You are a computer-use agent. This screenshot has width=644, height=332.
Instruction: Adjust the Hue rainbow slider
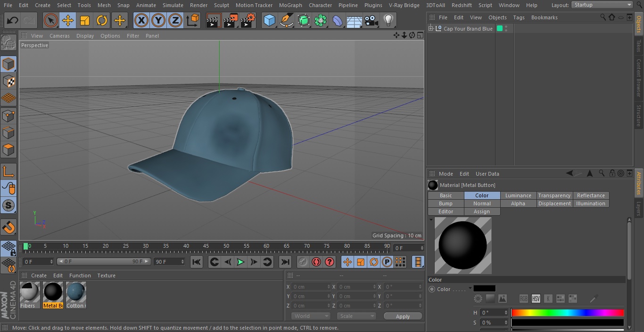point(568,313)
